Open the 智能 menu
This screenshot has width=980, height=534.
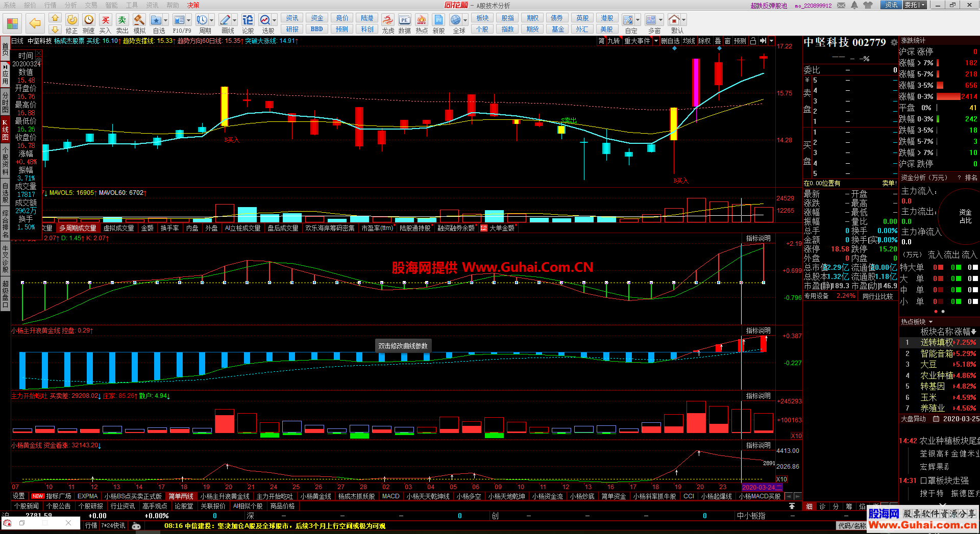[112, 5]
